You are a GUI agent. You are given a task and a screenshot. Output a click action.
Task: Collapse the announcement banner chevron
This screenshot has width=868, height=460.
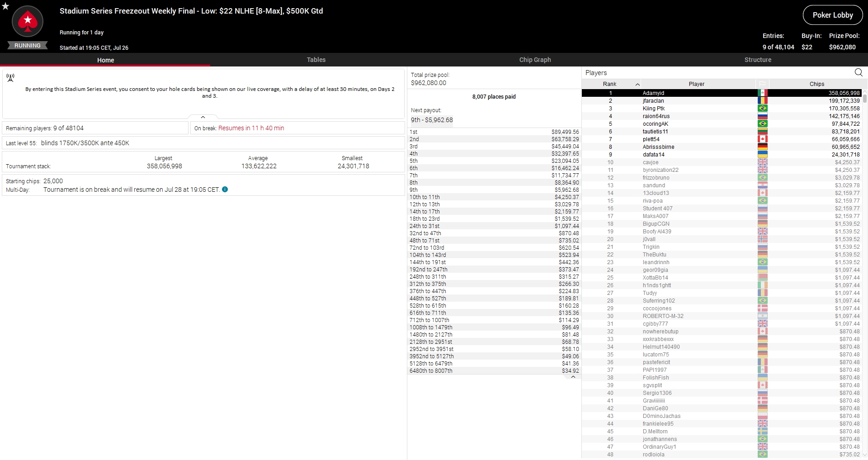tap(203, 117)
